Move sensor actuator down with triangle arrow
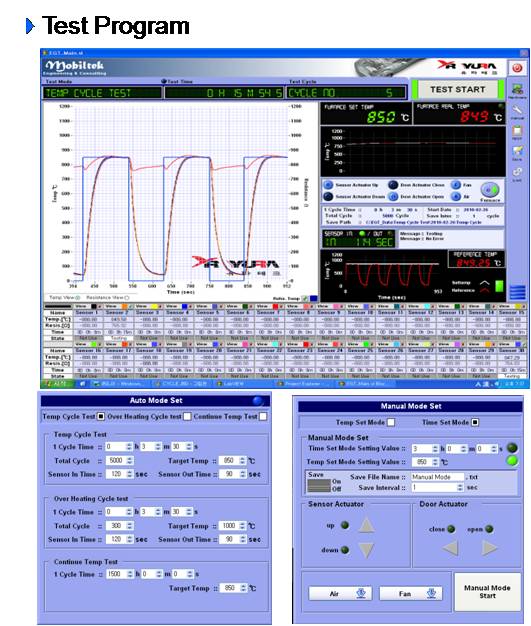The image size is (531, 626). click(x=366, y=550)
